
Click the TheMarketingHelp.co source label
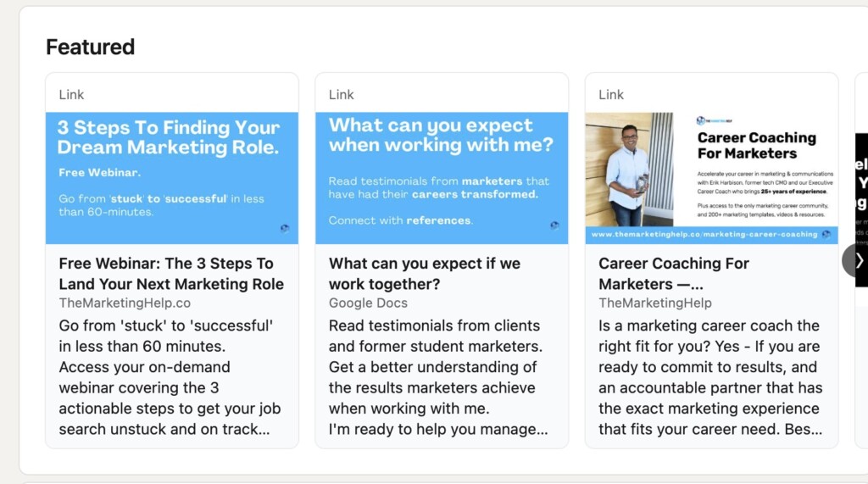[125, 303]
